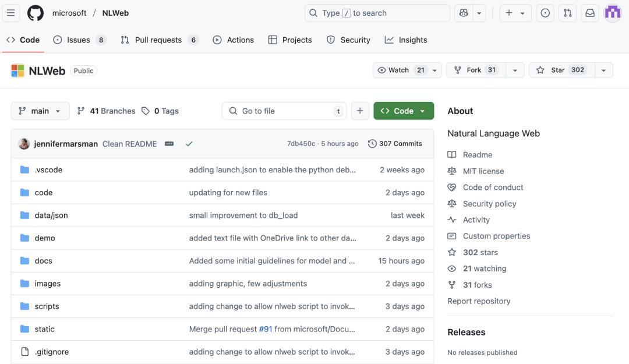Screen dimensions: 629x364
Task: Open pull requests icon in header
Action: (x=568, y=13)
